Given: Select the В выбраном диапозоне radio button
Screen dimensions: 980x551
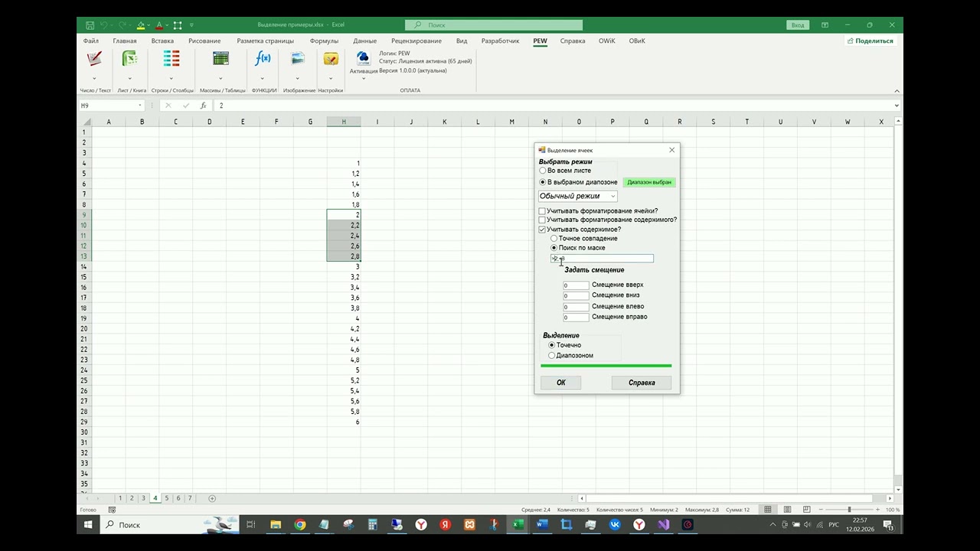Looking at the screenshot, I should tap(543, 182).
